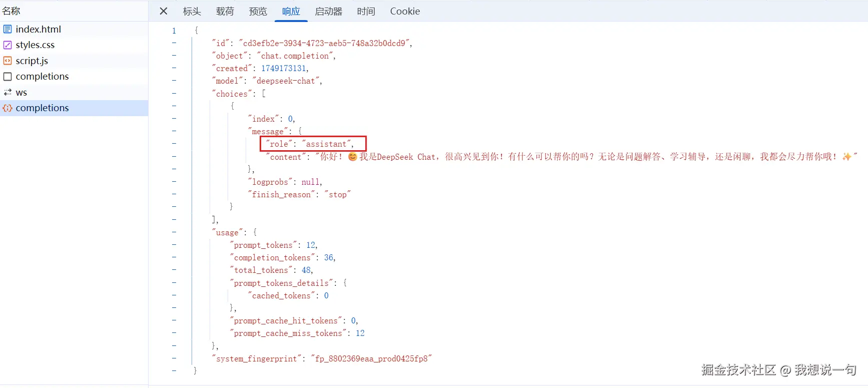The width and height of the screenshot is (868, 388).
Task: Switch to the 预览 tab
Action: coord(258,11)
